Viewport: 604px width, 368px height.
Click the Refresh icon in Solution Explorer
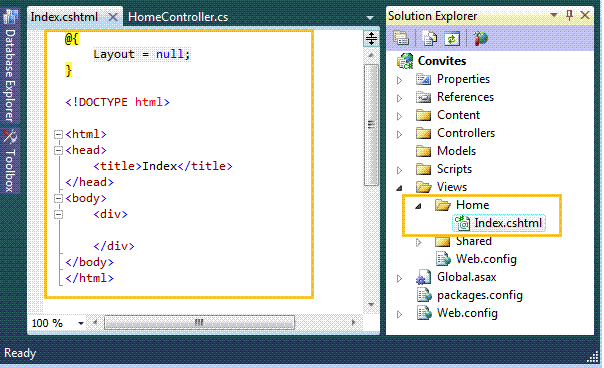coord(452,39)
